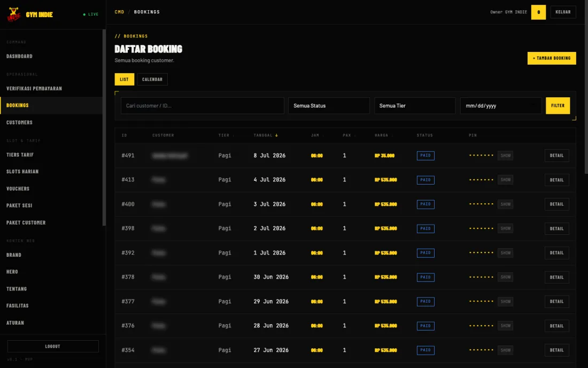Screen dimensions: 588x368
Task: Click booking ID #413
Action: coord(128,180)
